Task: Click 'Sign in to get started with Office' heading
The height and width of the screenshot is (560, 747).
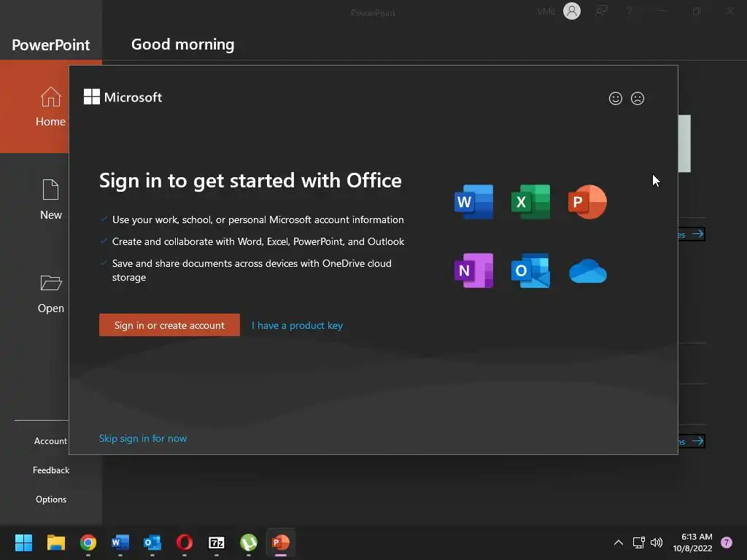Action: (251, 181)
